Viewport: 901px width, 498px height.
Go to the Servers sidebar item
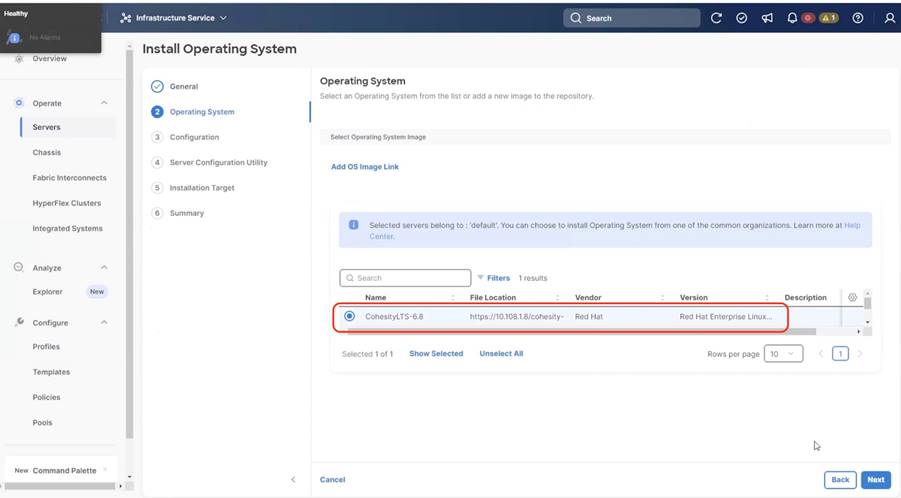click(46, 127)
